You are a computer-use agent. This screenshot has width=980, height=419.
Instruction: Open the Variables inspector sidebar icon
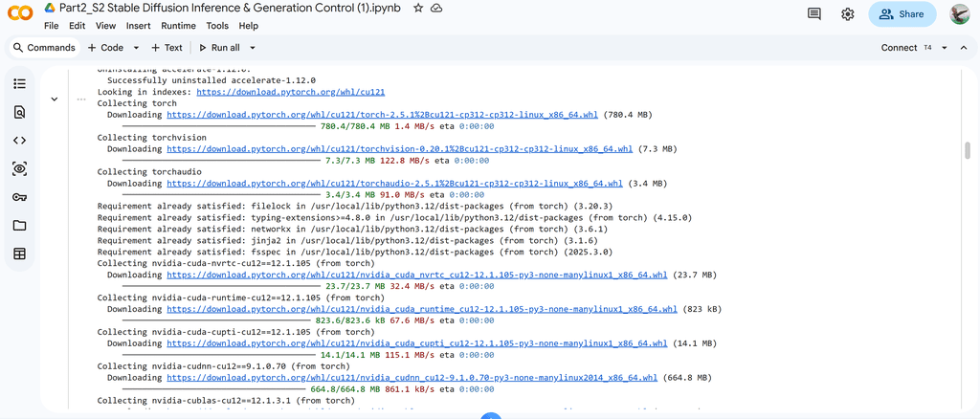pos(19,168)
